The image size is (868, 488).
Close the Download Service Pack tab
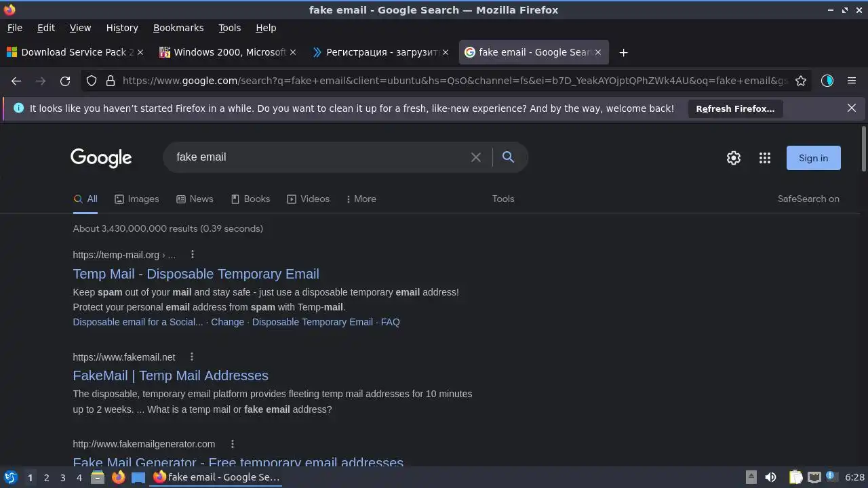pyautogui.click(x=140, y=52)
